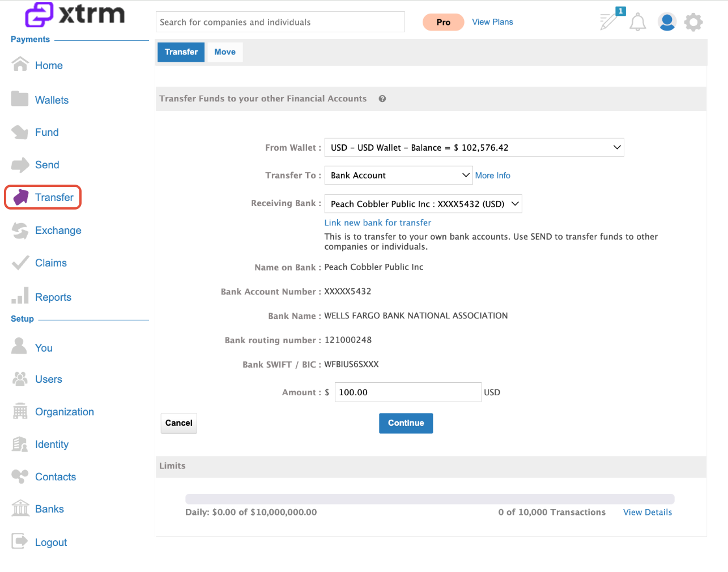Open the From Wallet dropdown
Screen dimensions: 728x572
click(474, 147)
